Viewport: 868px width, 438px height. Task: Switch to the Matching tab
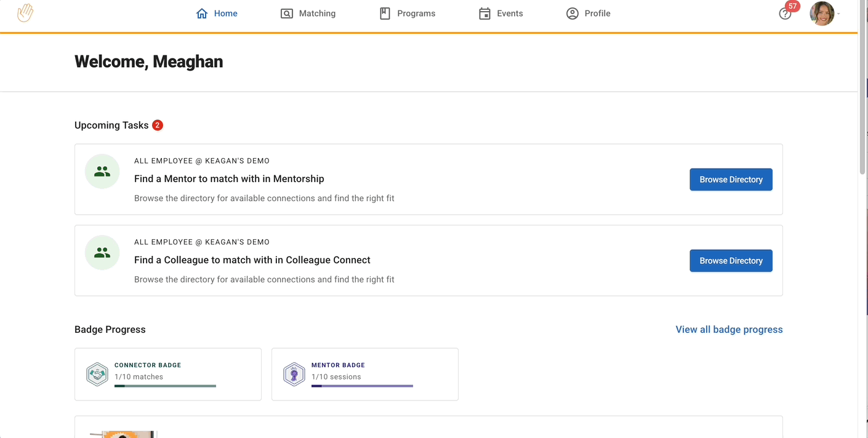(x=308, y=14)
